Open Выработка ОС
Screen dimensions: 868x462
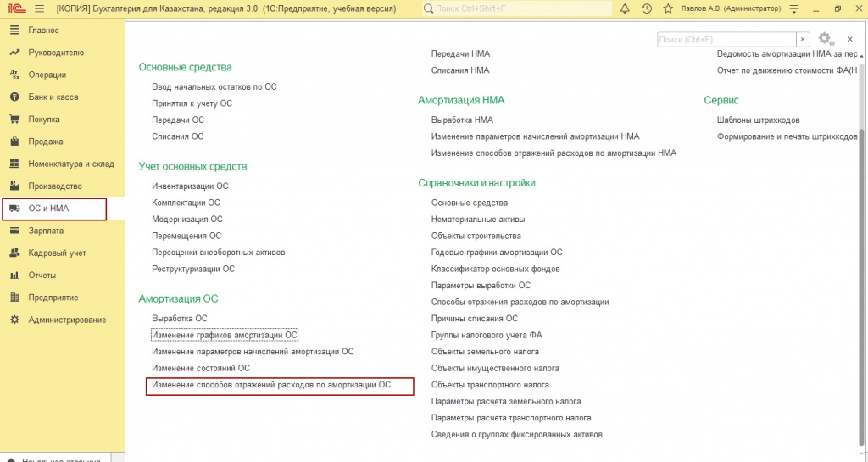180,319
